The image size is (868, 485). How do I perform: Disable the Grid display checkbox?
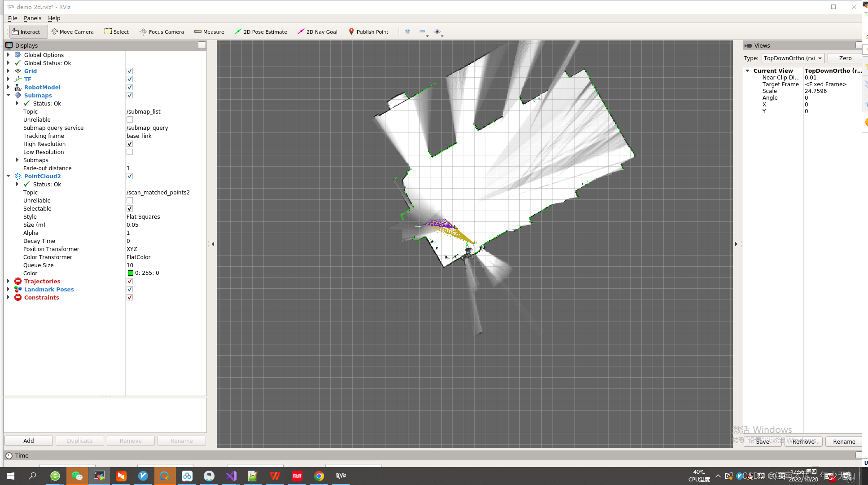tap(130, 71)
